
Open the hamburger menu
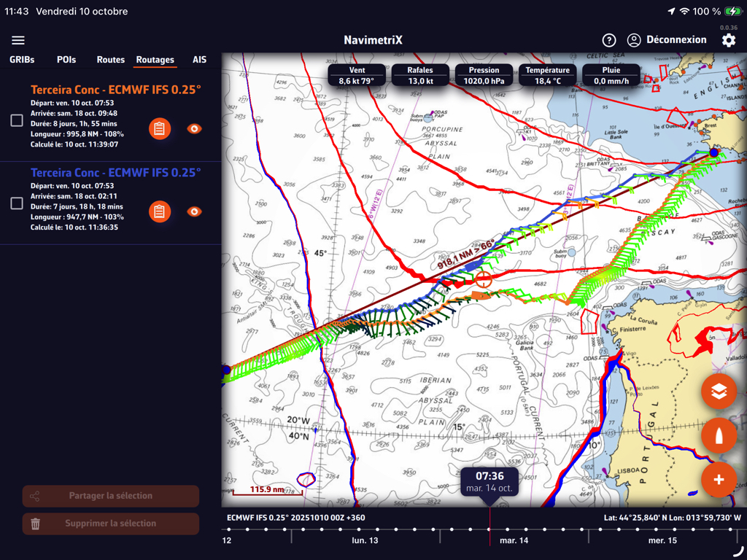click(x=18, y=40)
